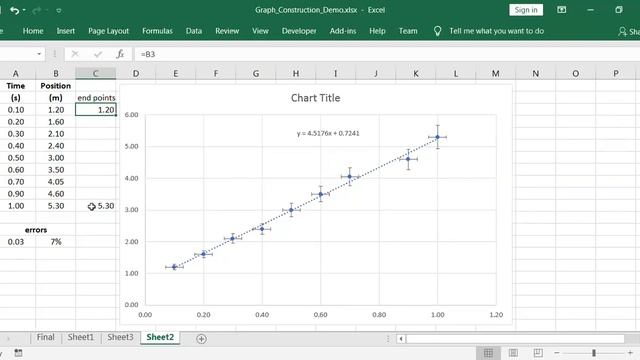
Task: Click the Redo arrow icon
Action: point(36,10)
